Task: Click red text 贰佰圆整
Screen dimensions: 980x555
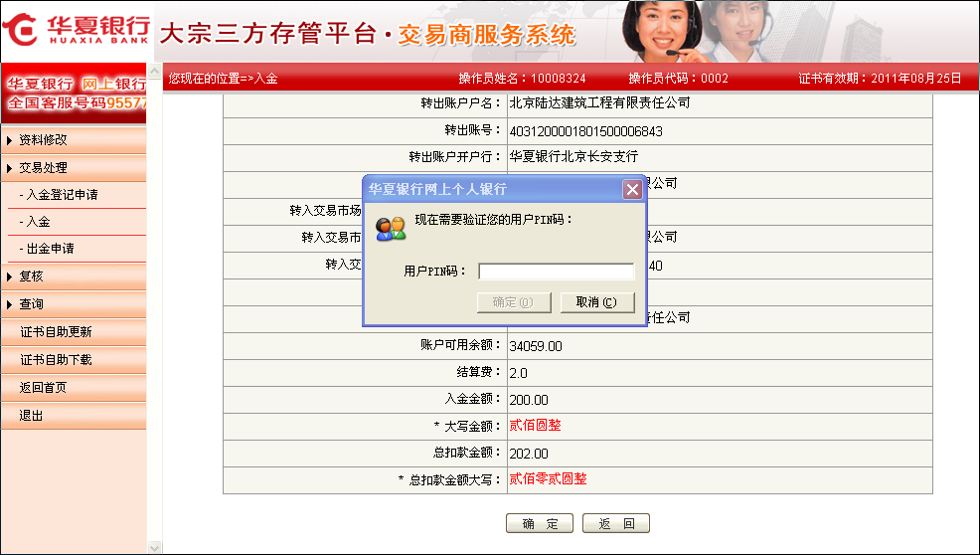Action: click(535, 426)
